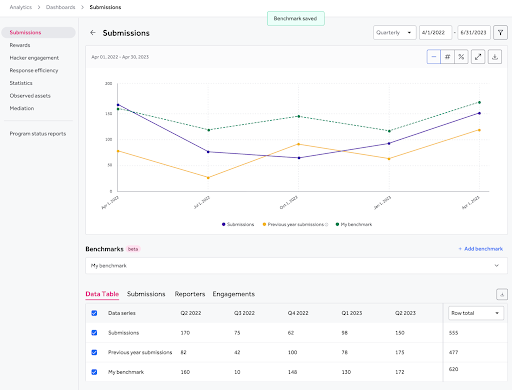Expand the My benchmark panel chevron

click(x=497, y=266)
